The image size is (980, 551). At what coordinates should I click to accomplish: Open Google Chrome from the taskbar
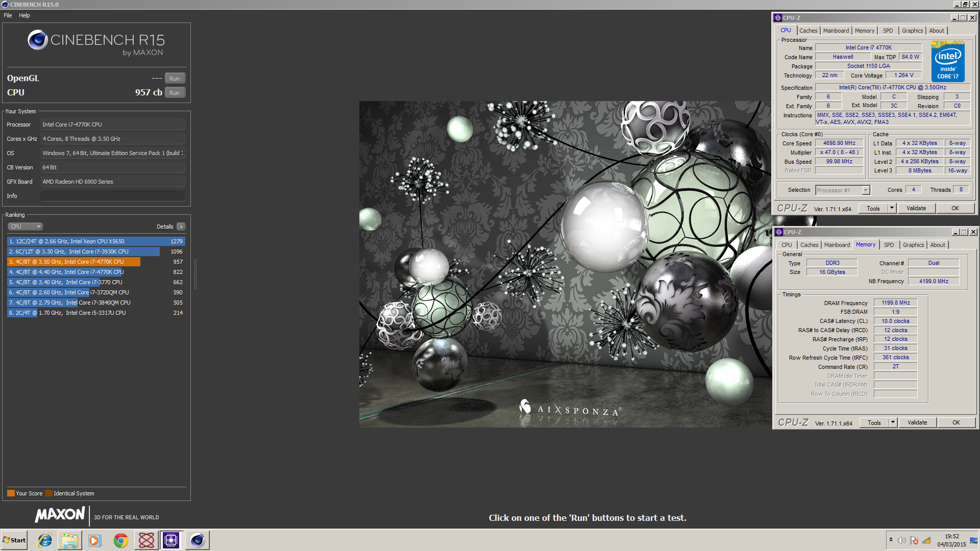click(121, 540)
